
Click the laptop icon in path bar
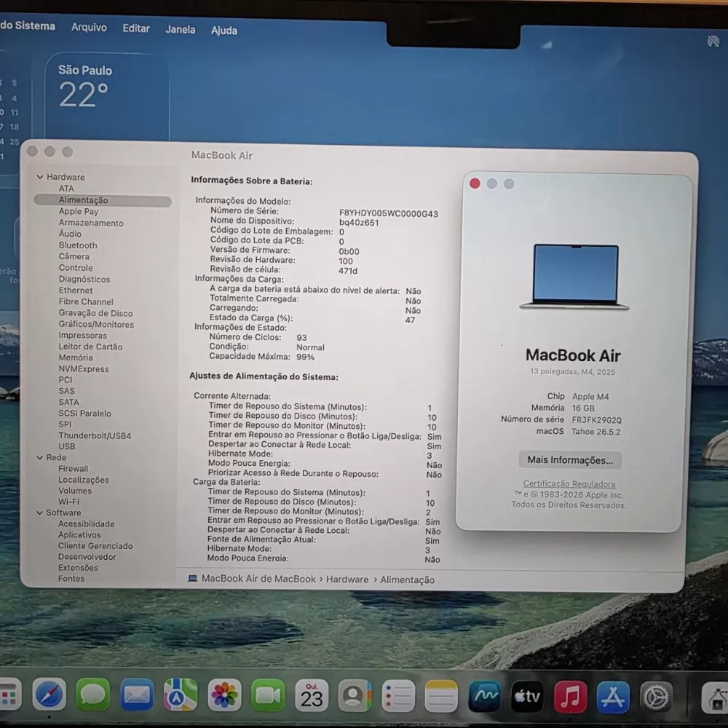tap(193, 579)
